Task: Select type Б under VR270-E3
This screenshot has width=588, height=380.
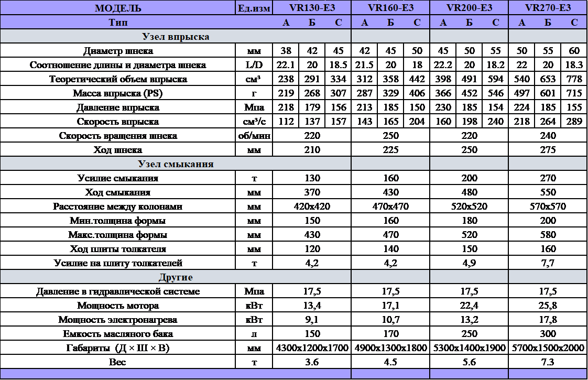Action: [548, 23]
